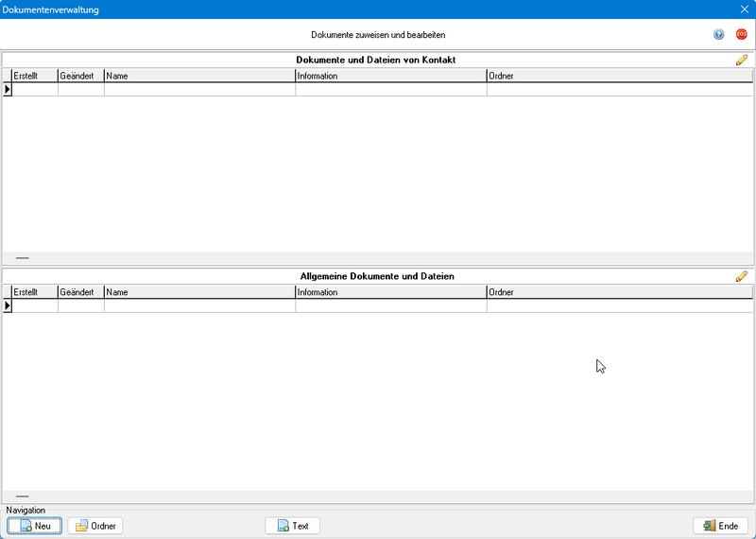
Task: Click Ordner column header in contact table
Action: point(619,76)
